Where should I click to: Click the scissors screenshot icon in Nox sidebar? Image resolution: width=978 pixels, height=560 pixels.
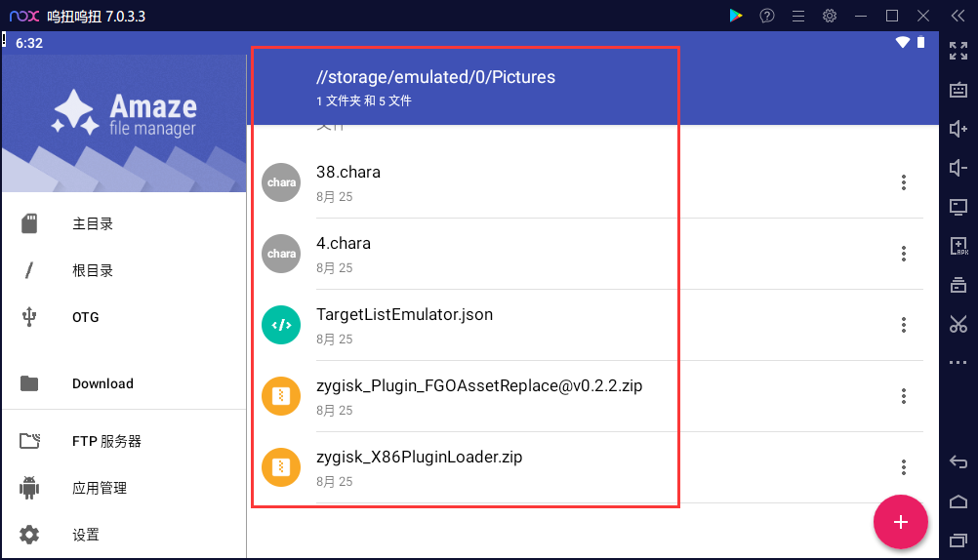[x=958, y=324]
